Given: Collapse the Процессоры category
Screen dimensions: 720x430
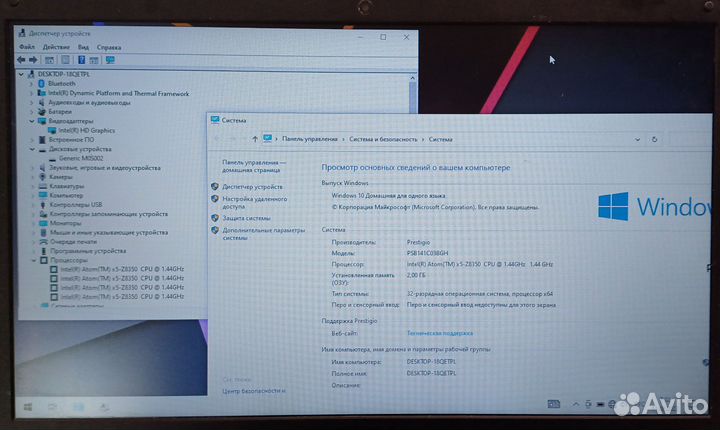Looking at the screenshot, I should (x=30, y=260).
